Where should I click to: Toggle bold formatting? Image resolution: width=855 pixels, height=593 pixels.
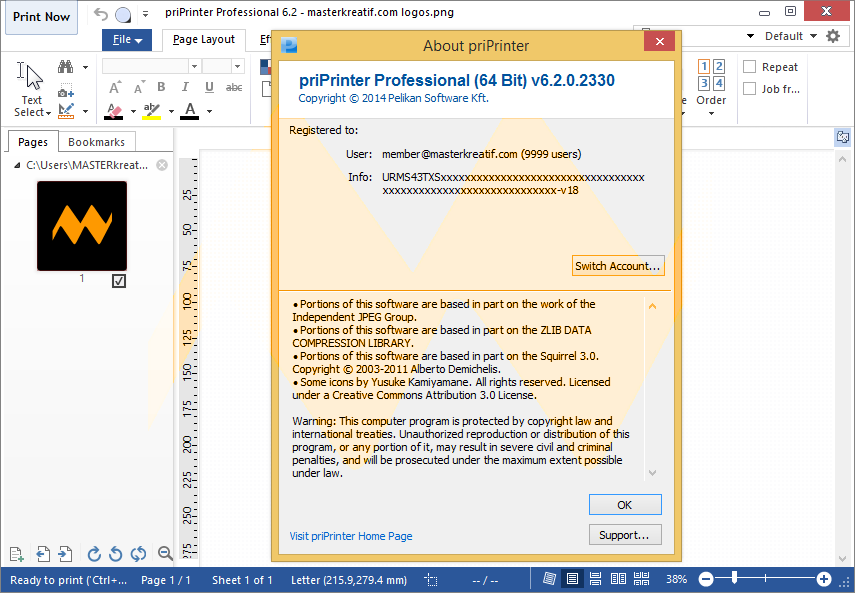click(161, 87)
